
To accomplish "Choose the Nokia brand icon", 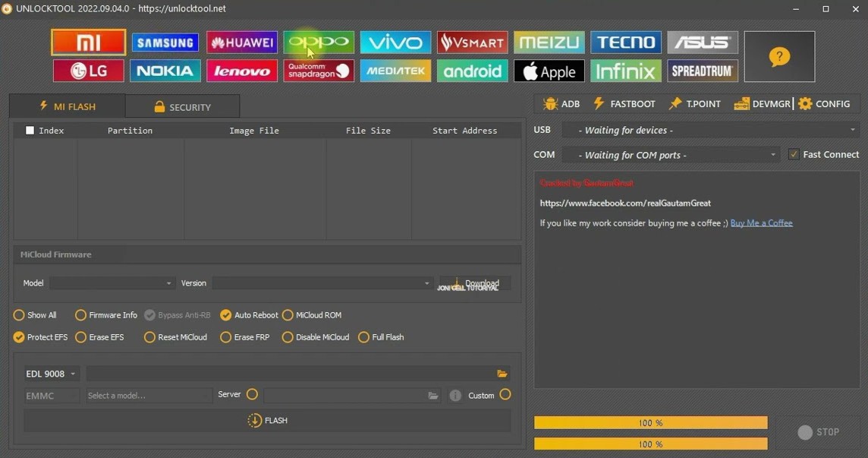I will 165,71.
